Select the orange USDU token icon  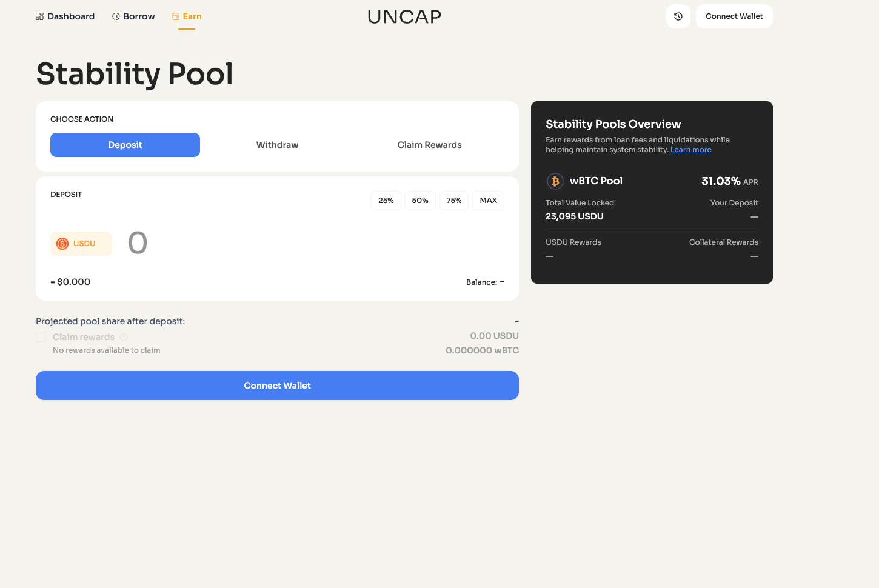62,242
